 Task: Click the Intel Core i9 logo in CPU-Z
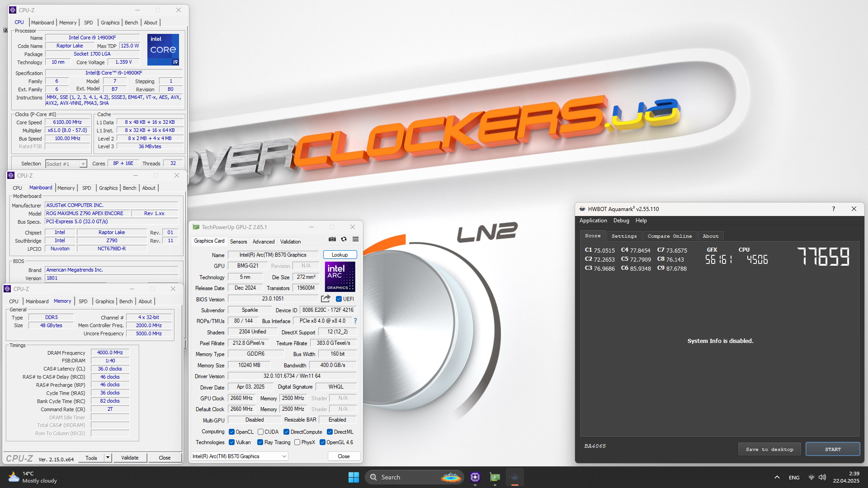pos(163,49)
